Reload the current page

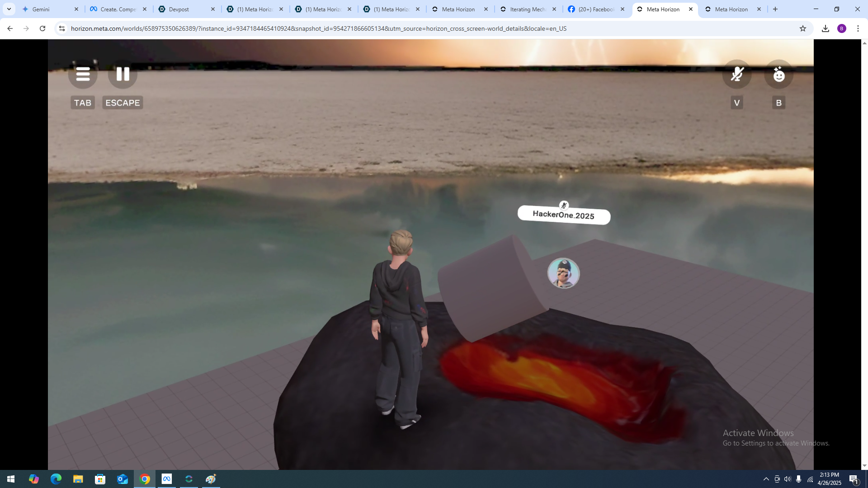(42, 28)
